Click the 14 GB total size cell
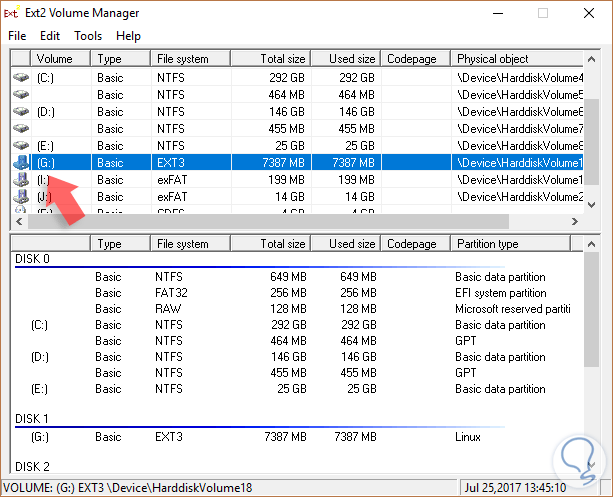Screen dimensions: 613x497 point(290,197)
